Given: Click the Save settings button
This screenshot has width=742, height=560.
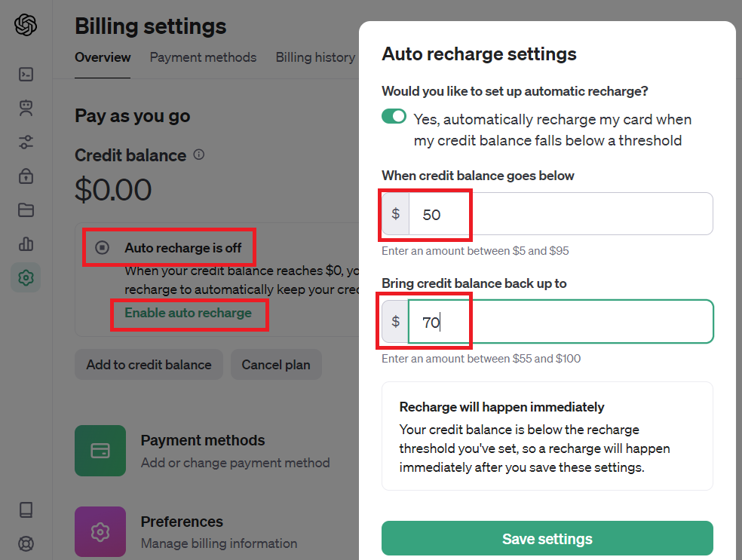Looking at the screenshot, I should click(547, 539).
